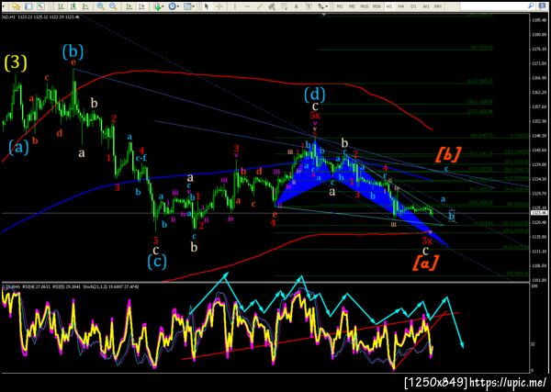This screenshot has width=551, height=392.
Task: Select the Fibonacci retracement tool
Action: pos(284,6)
